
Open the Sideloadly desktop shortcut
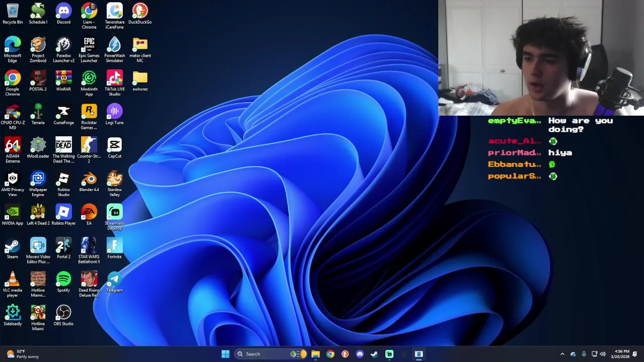tap(13, 316)
